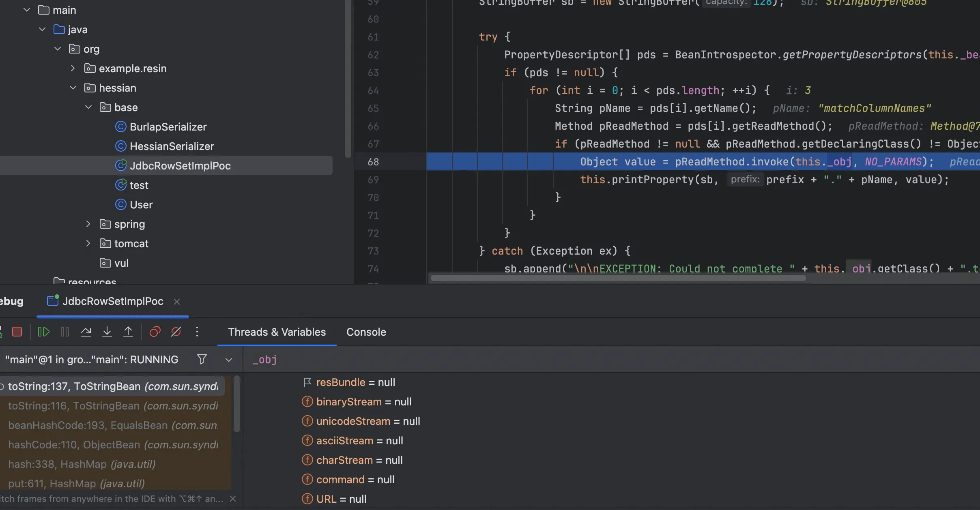Image resolution: width=980 pixels, height=510 pixels.
Task: Toggle Mute Breakpoints
Action: (176, 332)
